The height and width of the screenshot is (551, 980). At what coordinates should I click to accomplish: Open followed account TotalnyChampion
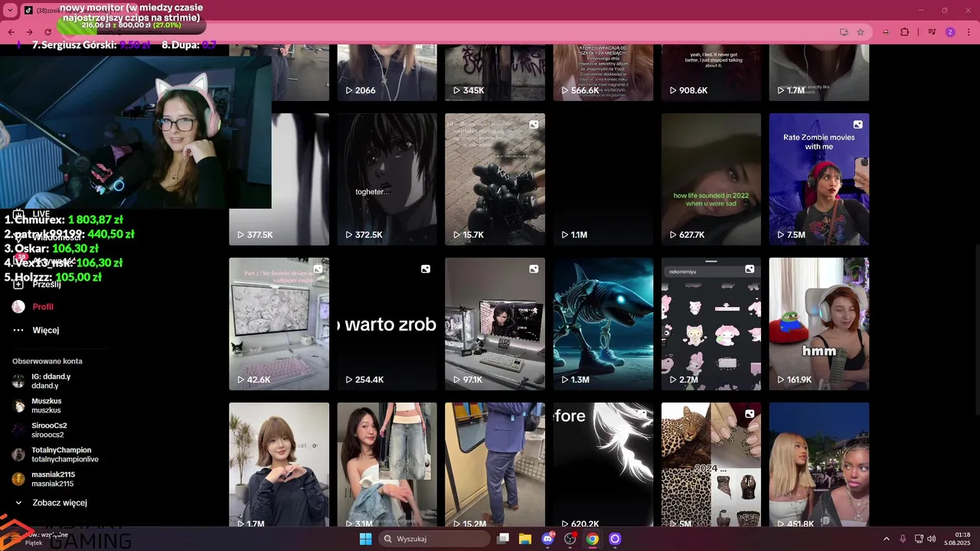(x=55, y=455)
